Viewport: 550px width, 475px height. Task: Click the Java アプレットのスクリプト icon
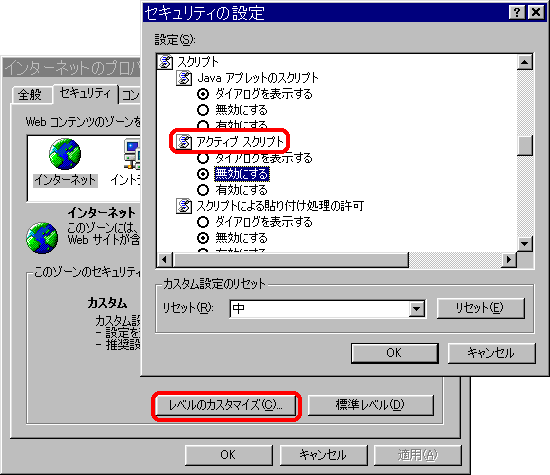(x=184, y=78)
